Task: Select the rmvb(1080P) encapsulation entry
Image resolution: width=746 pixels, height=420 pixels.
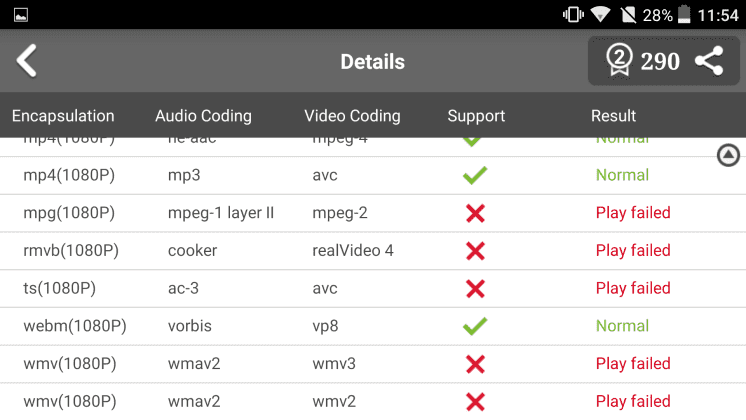Action: click(71, 251)
